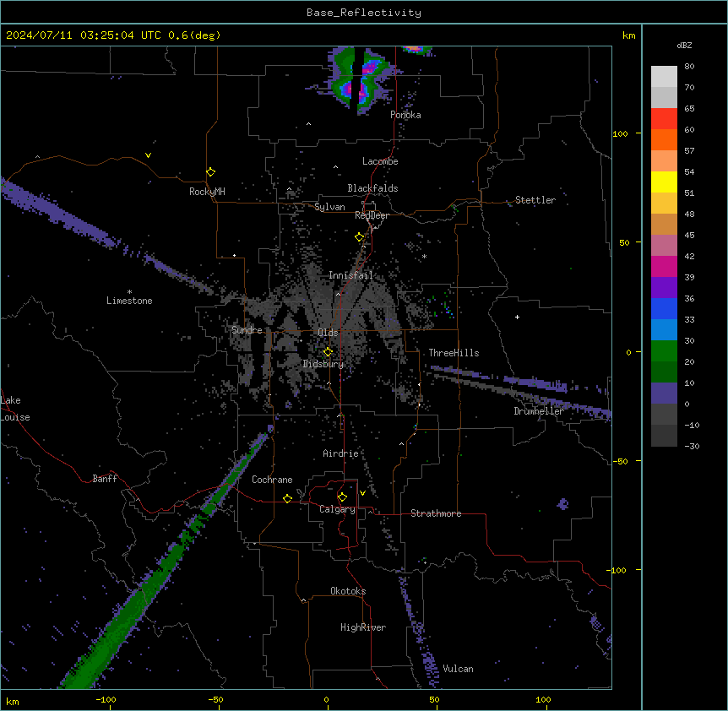This screenshot has height=711, width=728.
Task: Select the ThreeHills label
Action: click(x=454, y=353)
